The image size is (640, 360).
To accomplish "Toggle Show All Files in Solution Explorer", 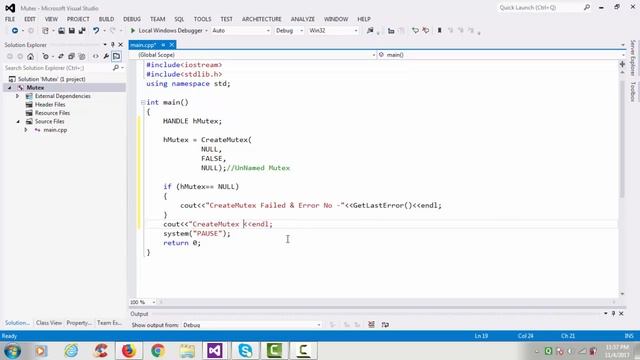I will (82, 56).
